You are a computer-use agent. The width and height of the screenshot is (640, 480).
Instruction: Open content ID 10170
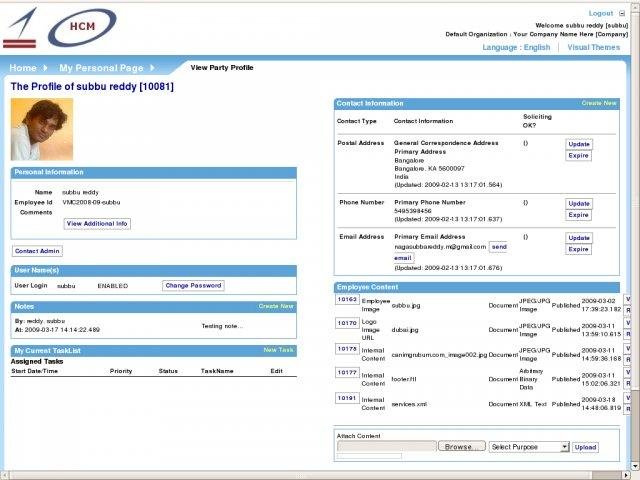click(347, 323)
